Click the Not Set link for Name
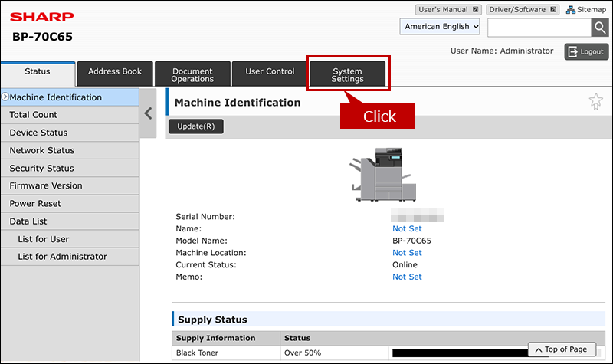This screenshot has width=613, height=364. [x=407, y=228]
